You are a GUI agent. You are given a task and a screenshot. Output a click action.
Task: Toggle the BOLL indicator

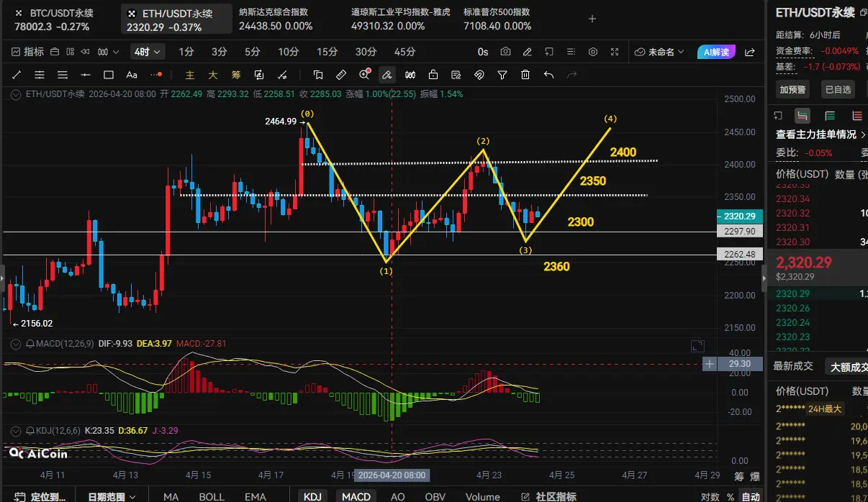(x=212, y=496)
